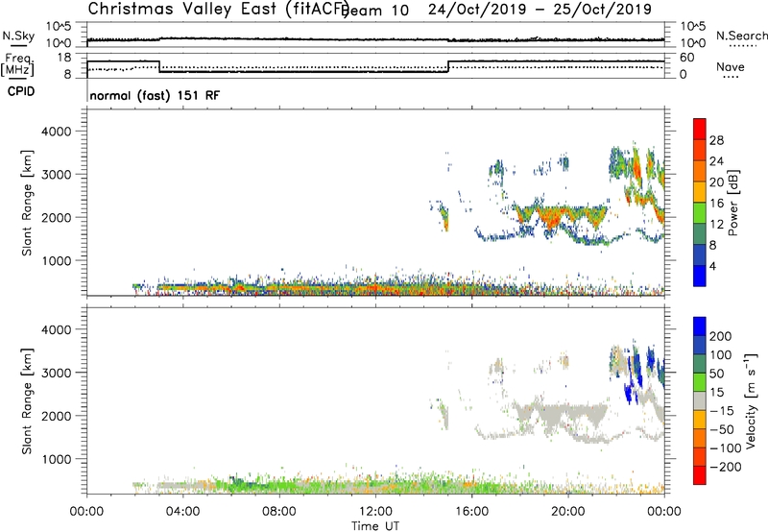Image resolution: width=768 pixels, height=532 pixels.
Task: Click the '28' tick on the power colorbar
Action: coord(716,140)
